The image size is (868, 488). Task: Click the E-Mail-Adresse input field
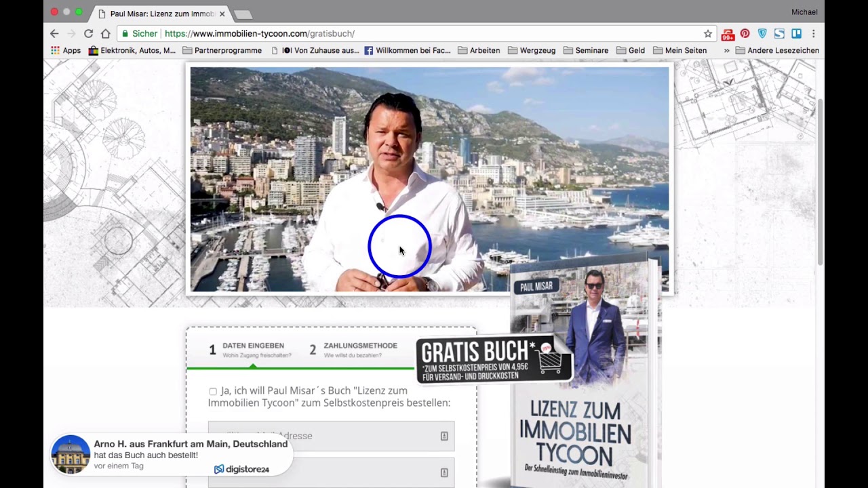click(331, 436)
